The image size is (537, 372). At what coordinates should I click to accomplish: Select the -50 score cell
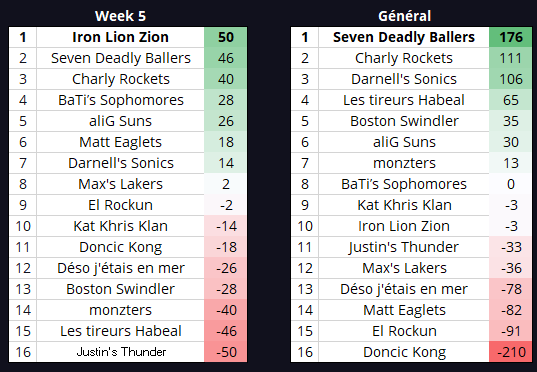pos(226,352)
